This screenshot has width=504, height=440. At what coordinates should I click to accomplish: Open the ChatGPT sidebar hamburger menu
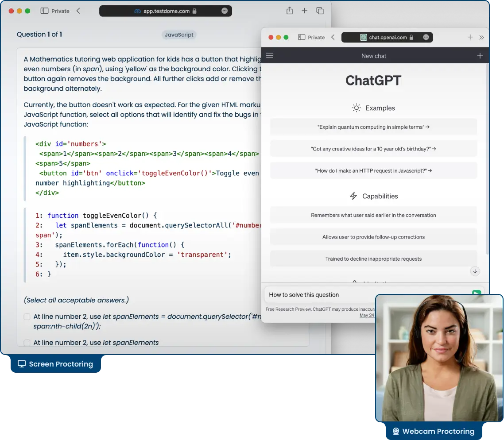[x=269, y=56]
